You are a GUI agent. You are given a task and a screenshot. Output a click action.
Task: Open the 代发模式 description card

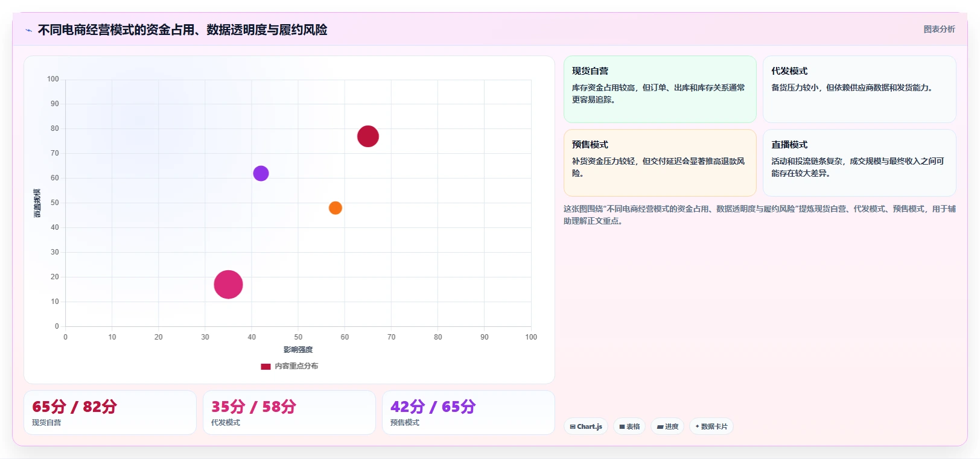click(859, 89)
